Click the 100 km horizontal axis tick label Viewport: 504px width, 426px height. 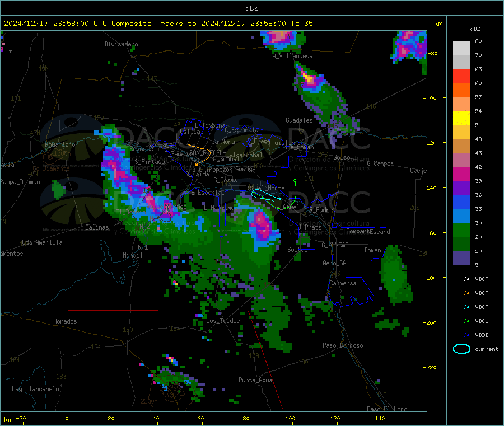290,418
